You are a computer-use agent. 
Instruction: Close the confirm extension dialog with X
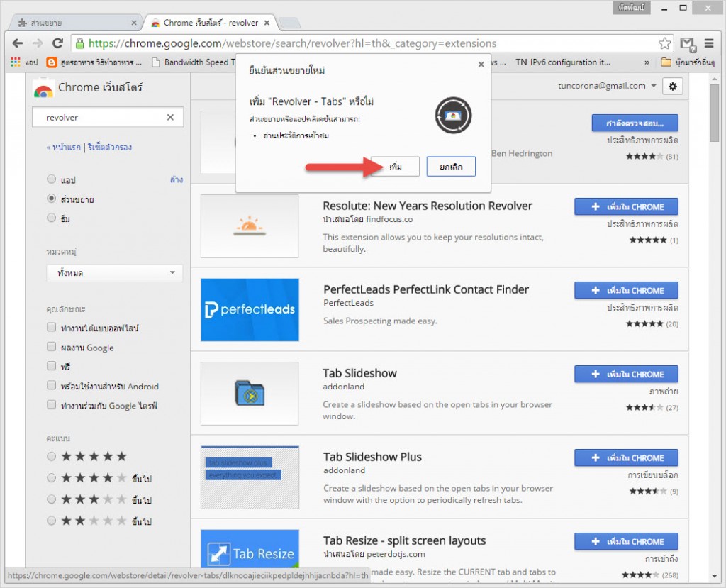pos(481,65)
